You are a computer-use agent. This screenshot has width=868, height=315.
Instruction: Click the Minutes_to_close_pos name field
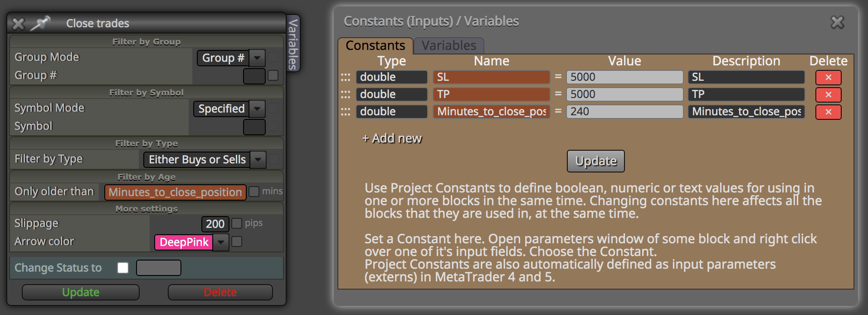pyautogui.click(x=492, y=112)
